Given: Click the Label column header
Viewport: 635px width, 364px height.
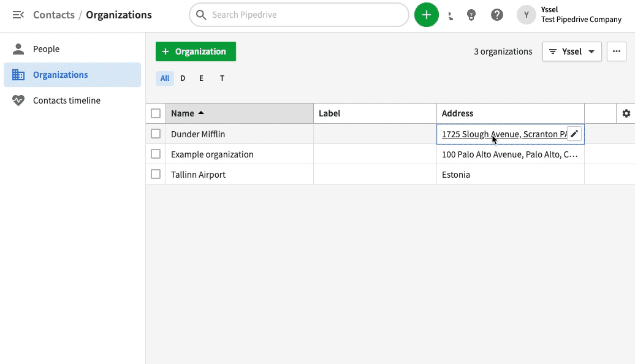Looking at the screenshot, I should [x=375, y=113].
